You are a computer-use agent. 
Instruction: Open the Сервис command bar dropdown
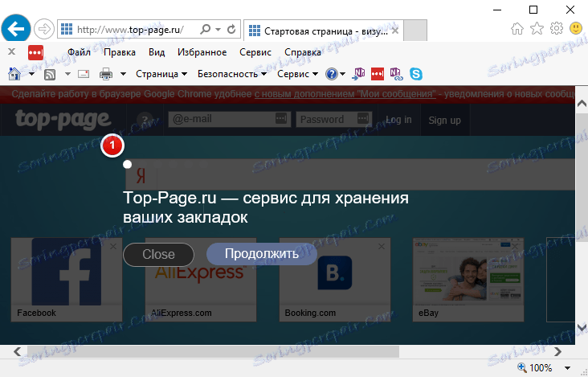pyautogui.click(x=298, y=74)
